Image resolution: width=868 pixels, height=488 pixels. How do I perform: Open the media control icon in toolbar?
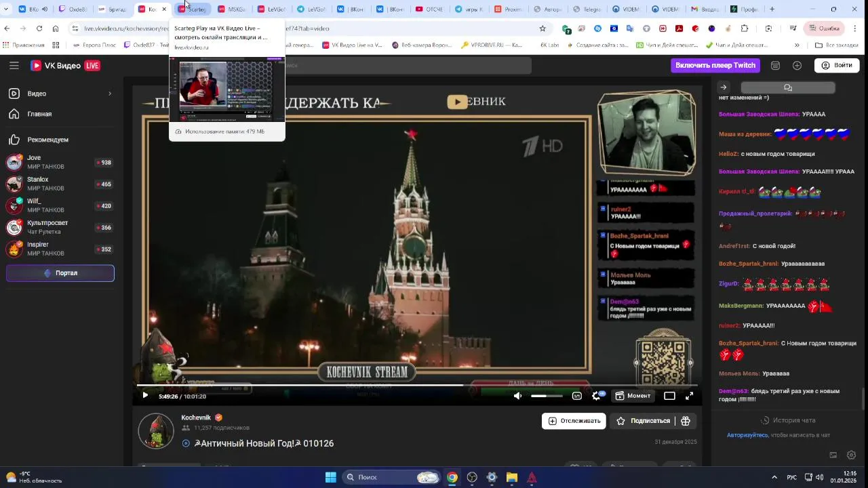793,28
